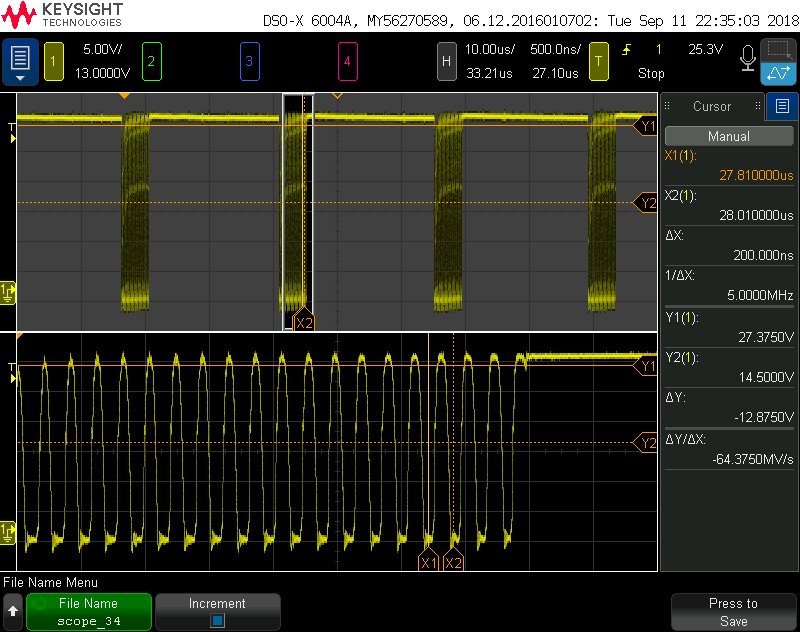Click the grip dots right of Cursor title

(758, 106)
